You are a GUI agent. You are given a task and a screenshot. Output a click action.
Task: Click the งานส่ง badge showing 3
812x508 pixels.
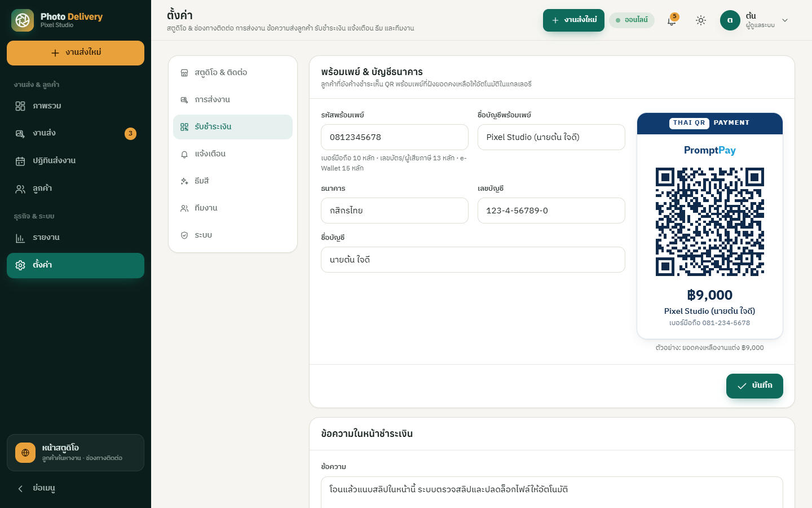130,134
